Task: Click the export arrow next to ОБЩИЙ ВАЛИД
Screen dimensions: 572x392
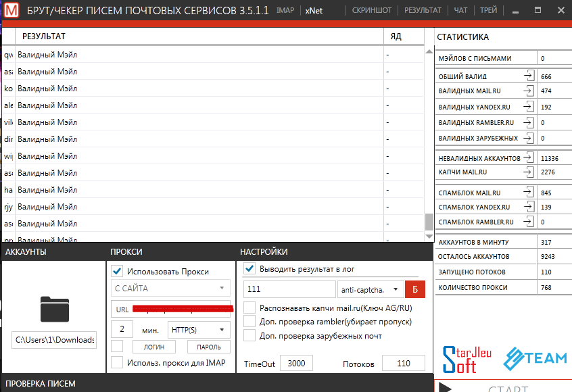Action: [529, 76]
